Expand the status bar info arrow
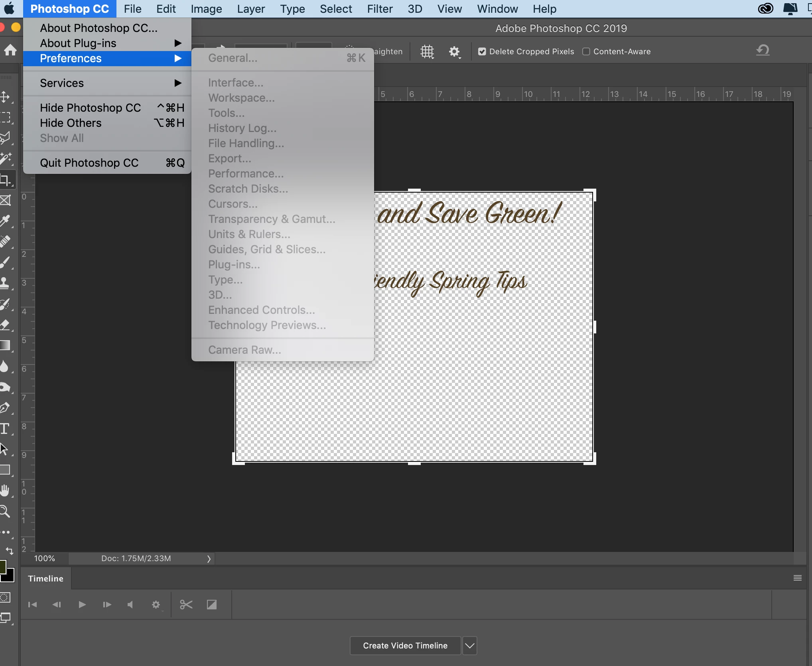812x666 pixels. click(x=209, y=559)
